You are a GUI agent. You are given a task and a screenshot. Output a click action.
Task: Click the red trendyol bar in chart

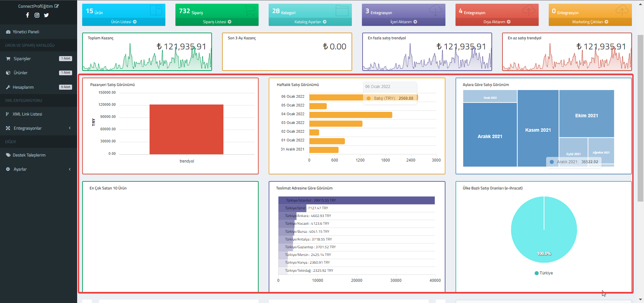tap(186, 129)
